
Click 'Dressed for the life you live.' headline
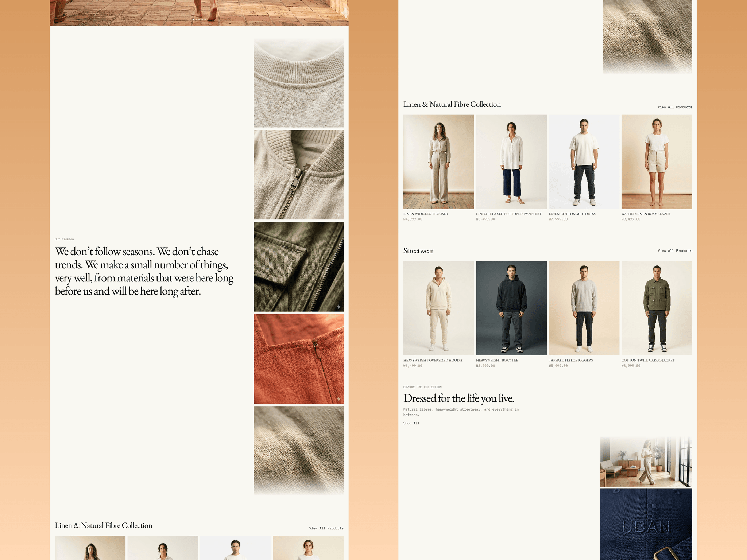pos(458,398)
